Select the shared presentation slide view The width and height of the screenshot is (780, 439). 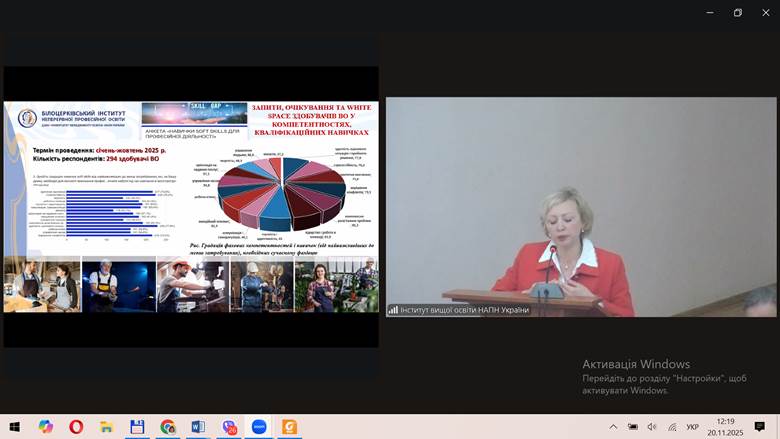[x=190, y=207]
